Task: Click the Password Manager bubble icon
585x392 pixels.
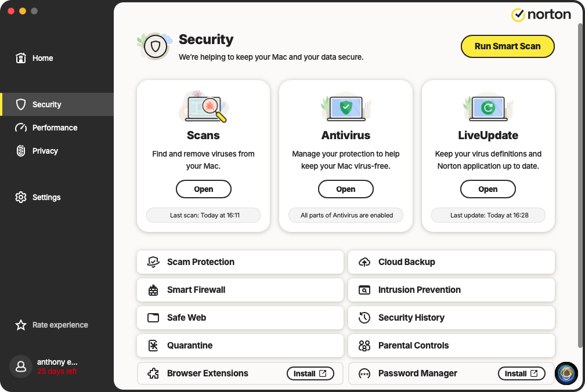Action: point(364,373)
